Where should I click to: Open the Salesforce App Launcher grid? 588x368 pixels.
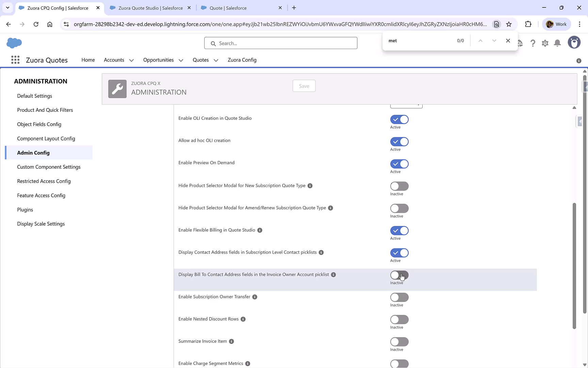(x=15, y=60)
